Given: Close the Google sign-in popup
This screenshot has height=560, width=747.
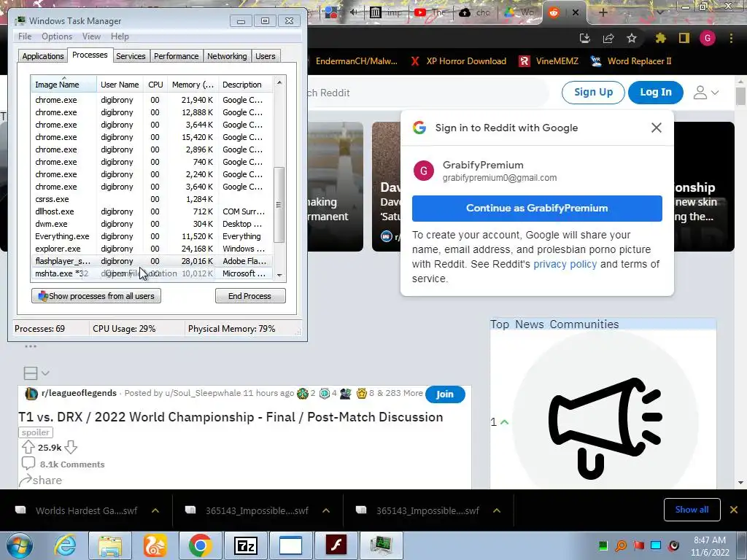Looking at the screenshot, I should (657, 128).
